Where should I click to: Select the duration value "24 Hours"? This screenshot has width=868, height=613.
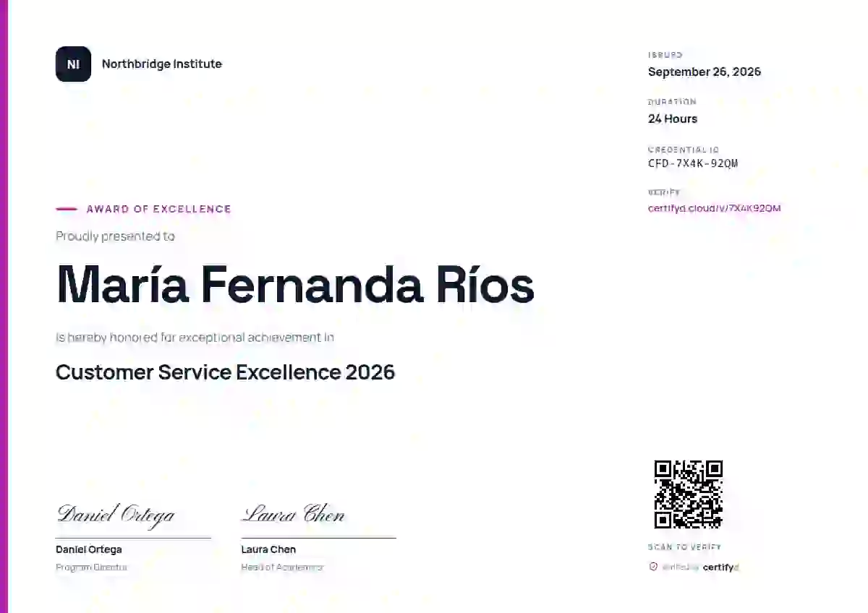(673, 119)
